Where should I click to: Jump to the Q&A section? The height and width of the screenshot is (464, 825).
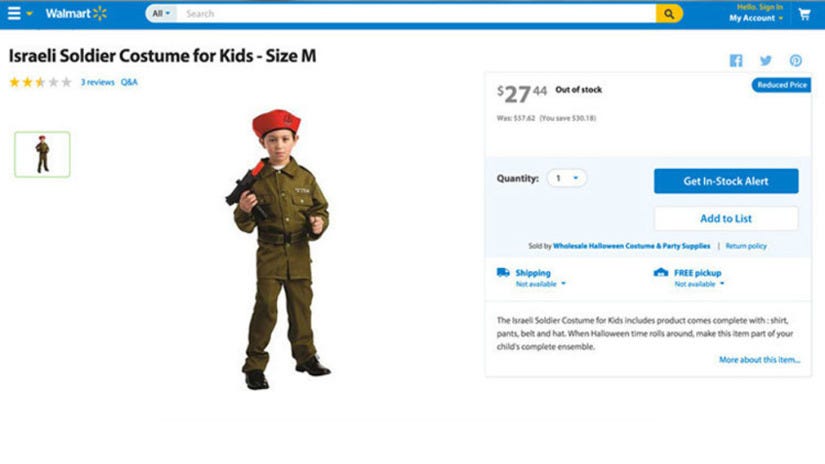129,82
